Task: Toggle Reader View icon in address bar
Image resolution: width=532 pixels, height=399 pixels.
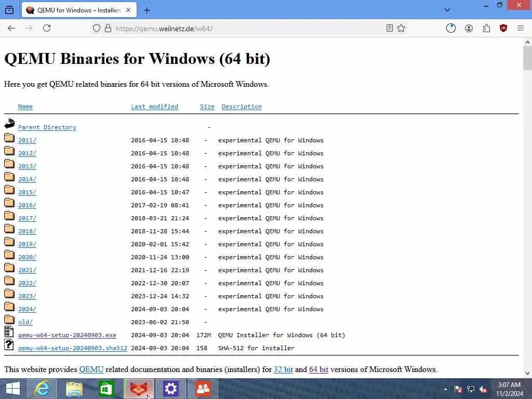Action: click(x=390, y=28)
